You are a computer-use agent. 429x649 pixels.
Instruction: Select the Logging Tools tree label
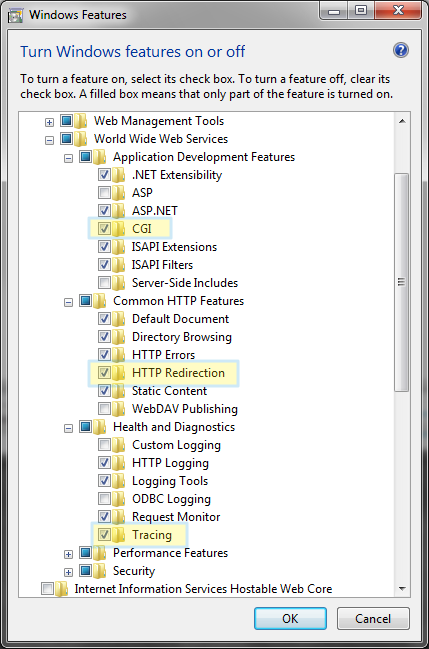[170, 481]
